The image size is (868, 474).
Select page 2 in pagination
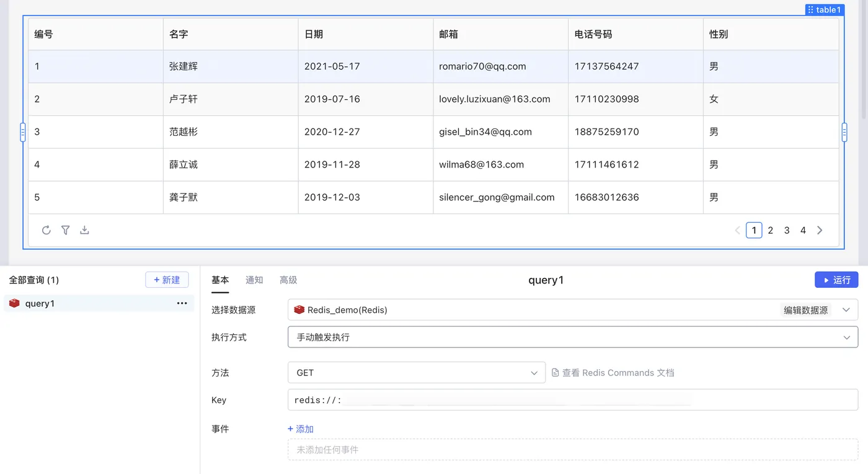(771, 230)
